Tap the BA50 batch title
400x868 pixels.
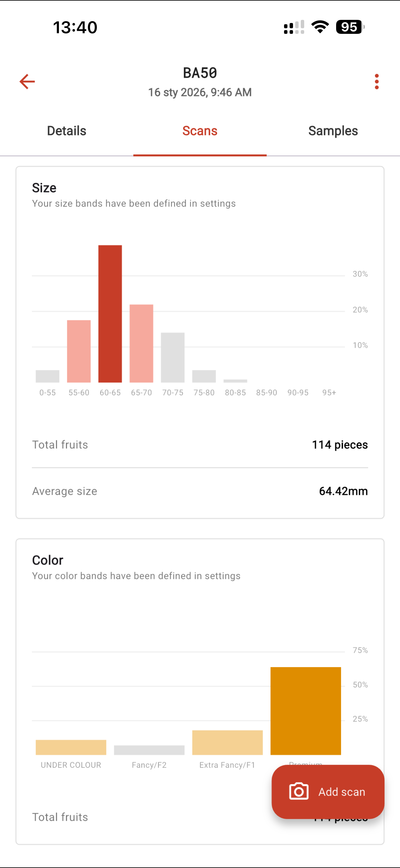(200, 73)
